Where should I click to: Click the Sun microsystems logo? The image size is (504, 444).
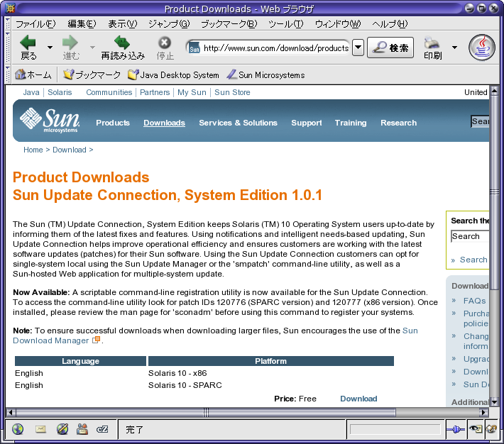49,120
